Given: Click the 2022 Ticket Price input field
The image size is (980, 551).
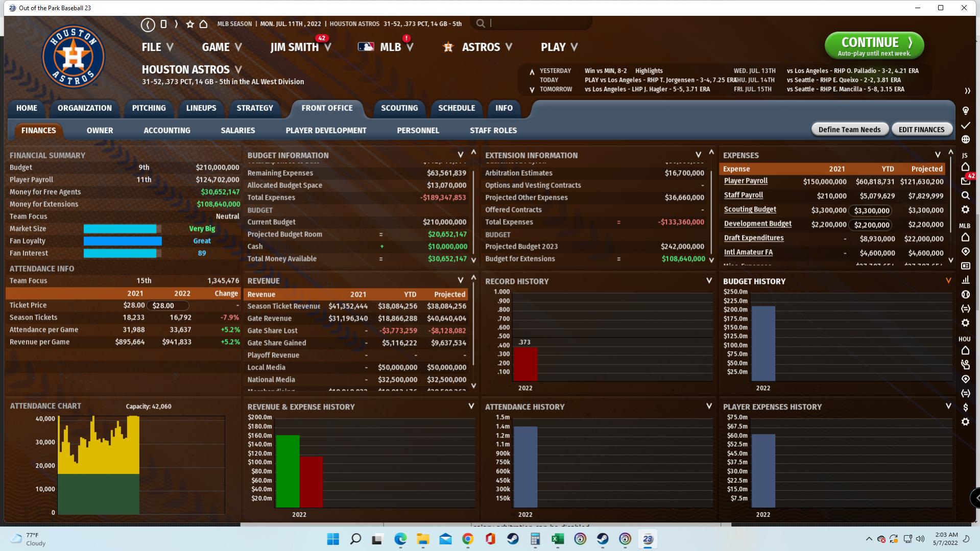Looking at the screenshot, I should (x=168, y=305).
